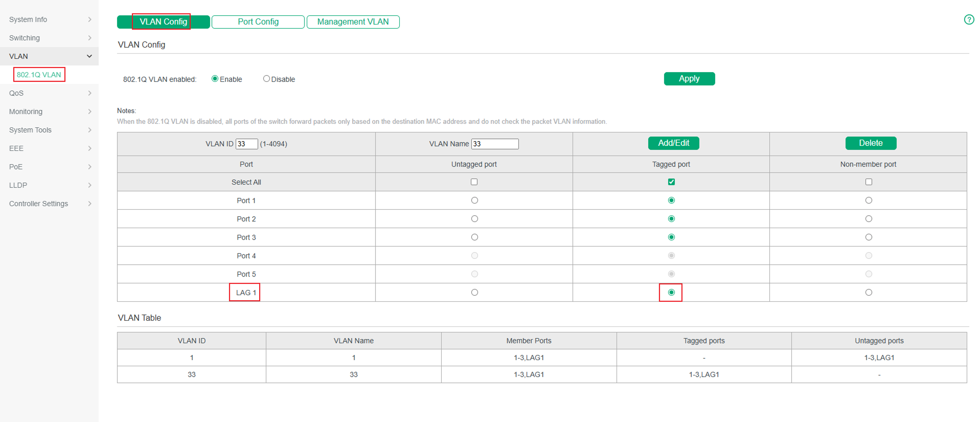
Task: Click VLAN 1 untagged ports cell '1-3,LAG1'
Action: (879, 358)
